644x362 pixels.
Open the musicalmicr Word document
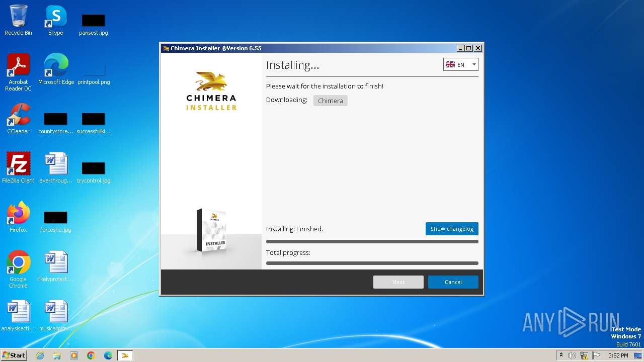pos(56,316)
